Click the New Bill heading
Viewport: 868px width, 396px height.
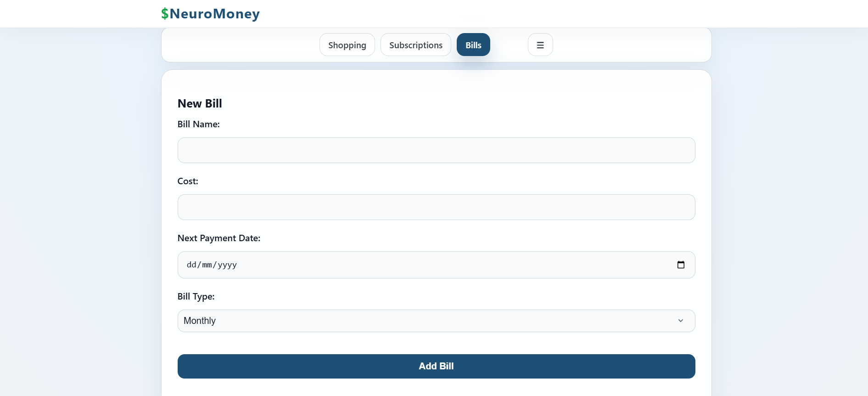[x=200, y=104]
